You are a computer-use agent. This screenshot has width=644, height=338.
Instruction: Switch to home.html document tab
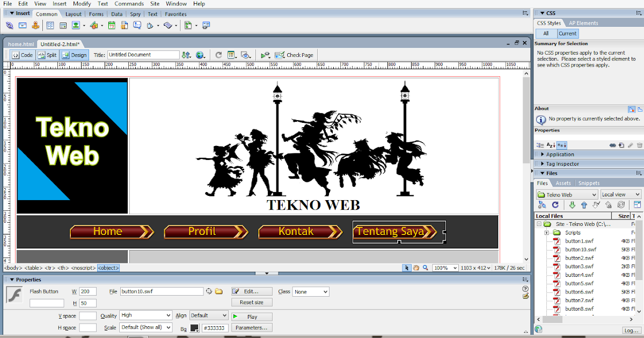pos(21,44)
